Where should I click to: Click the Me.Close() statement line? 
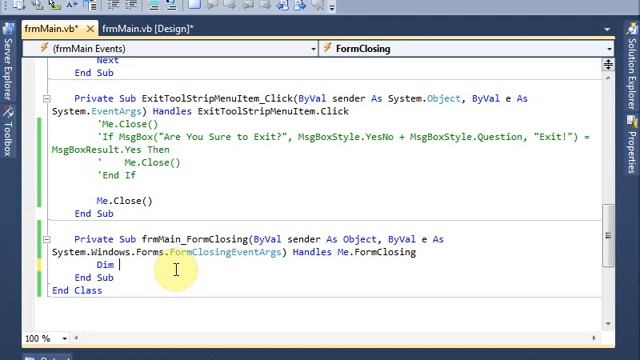pos(124,201)
